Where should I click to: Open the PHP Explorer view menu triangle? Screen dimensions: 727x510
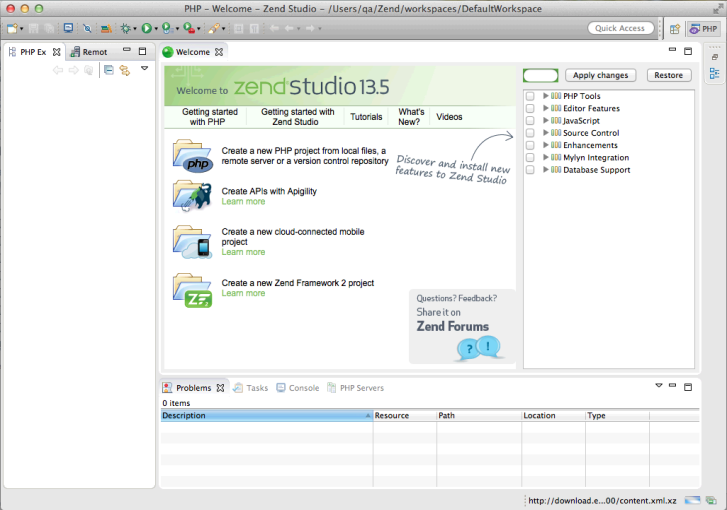click(145, 68)
